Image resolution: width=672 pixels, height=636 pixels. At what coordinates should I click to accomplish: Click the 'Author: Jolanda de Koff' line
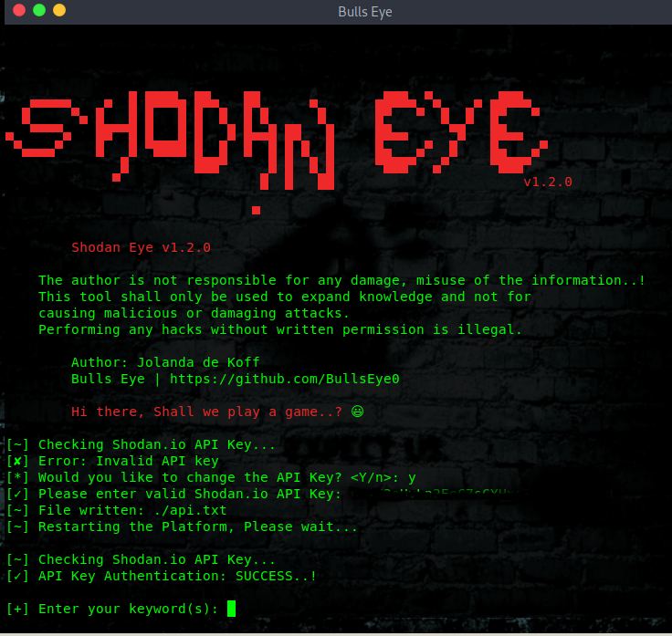(x=165, y=362)
